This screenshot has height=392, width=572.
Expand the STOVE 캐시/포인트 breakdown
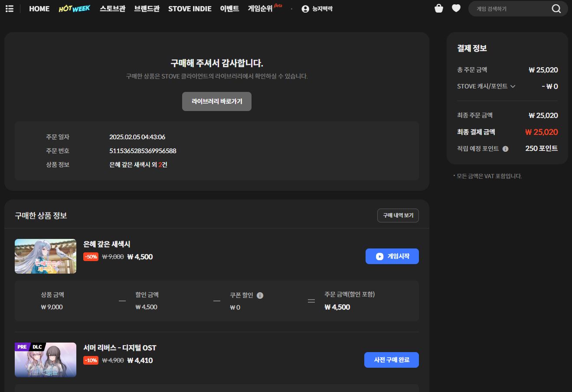pos(513,86)
